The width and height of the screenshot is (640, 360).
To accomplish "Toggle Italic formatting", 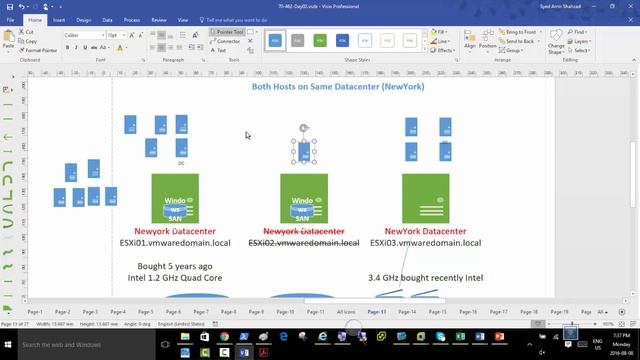I will coord(76,48).
